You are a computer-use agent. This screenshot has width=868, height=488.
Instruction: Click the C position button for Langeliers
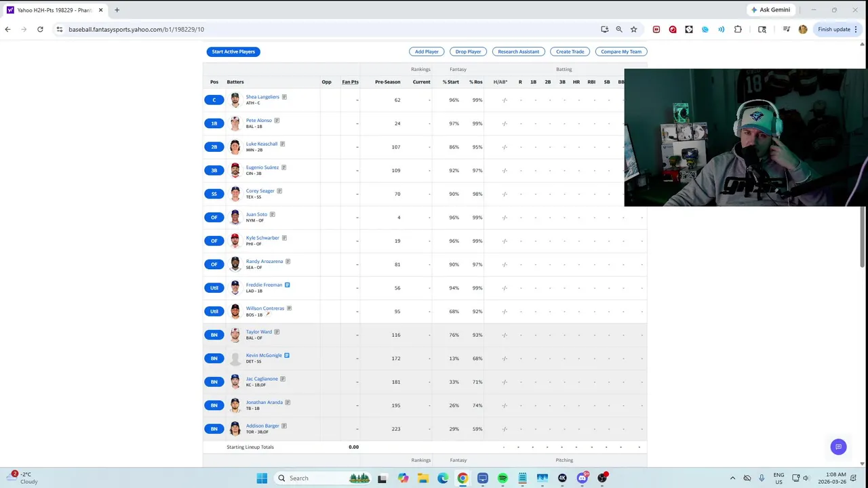[214, 100]
